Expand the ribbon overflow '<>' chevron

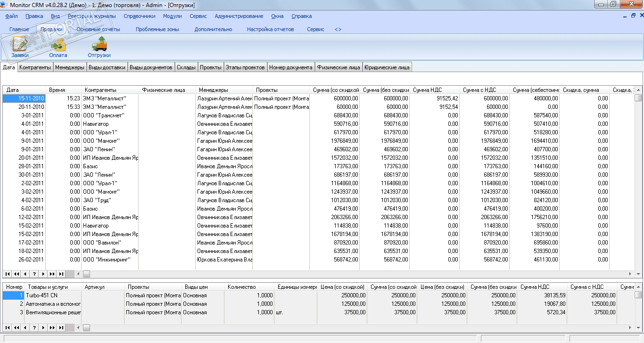click(x=338, y=29)
